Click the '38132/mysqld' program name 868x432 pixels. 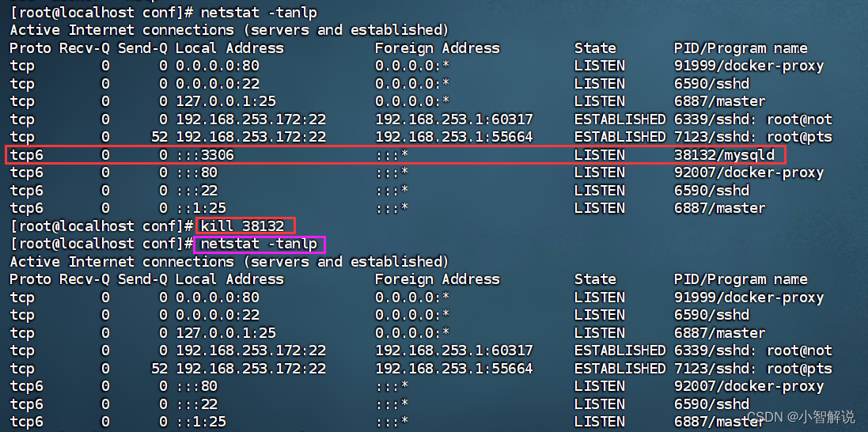coord(724,155)
